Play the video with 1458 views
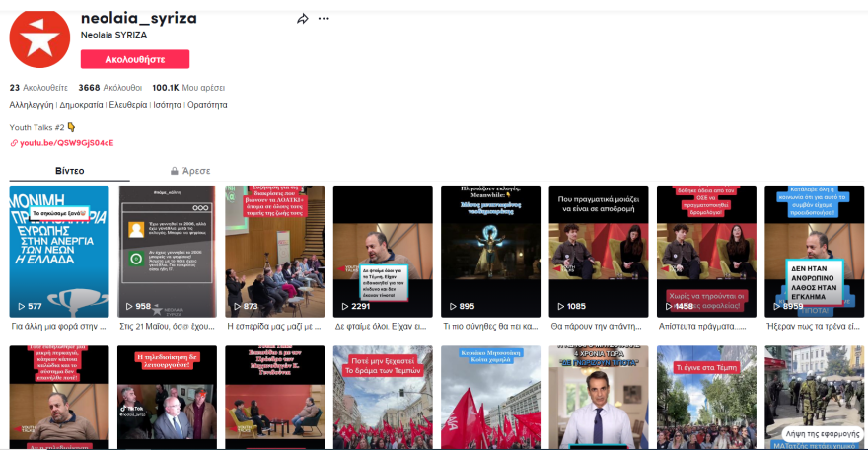868x450 pixels. pos(706,251)
